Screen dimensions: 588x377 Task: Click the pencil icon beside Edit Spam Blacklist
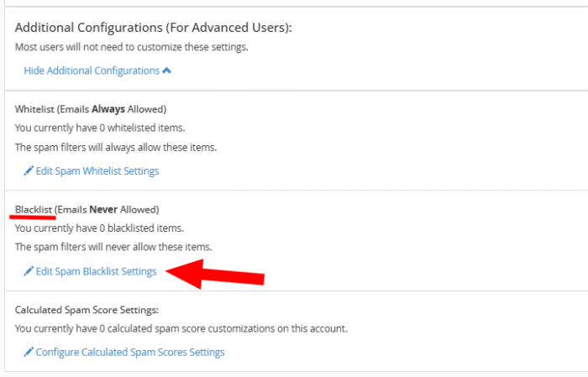point(29,271)
